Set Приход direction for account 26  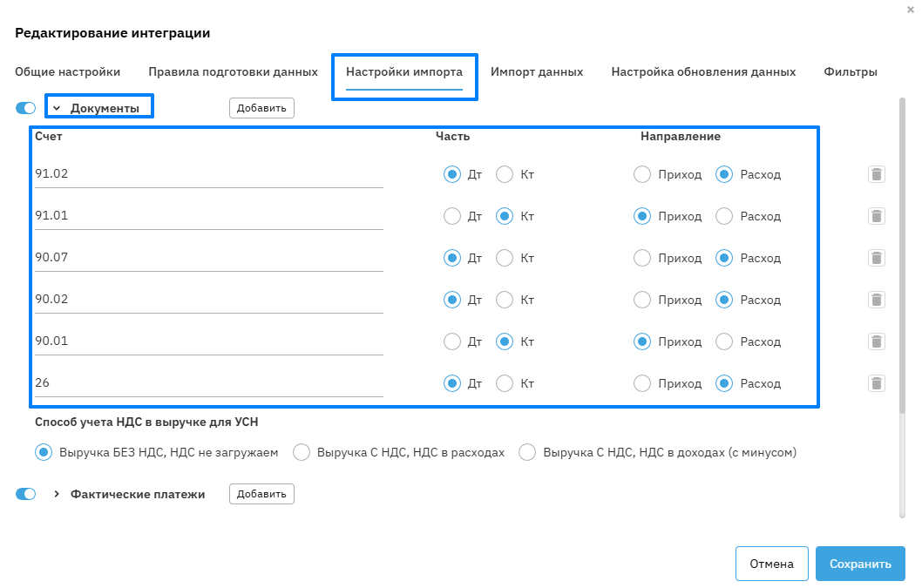click(x=642, y=383)
